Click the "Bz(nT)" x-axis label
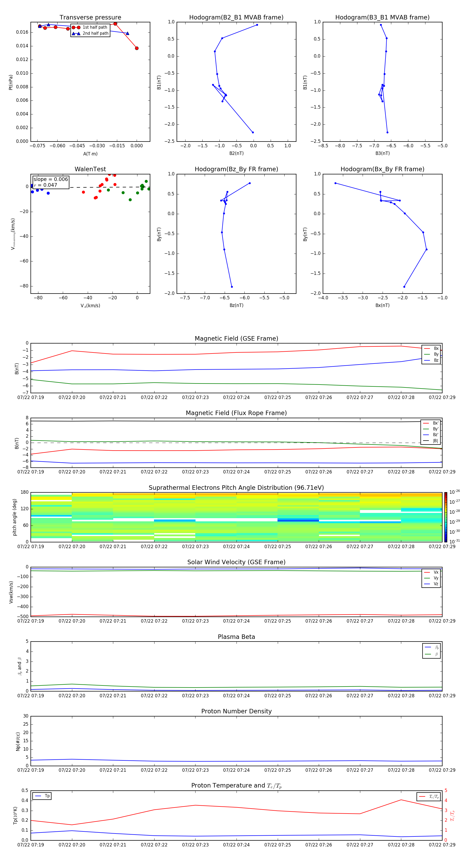473x868 pixels. click(236, 305)
